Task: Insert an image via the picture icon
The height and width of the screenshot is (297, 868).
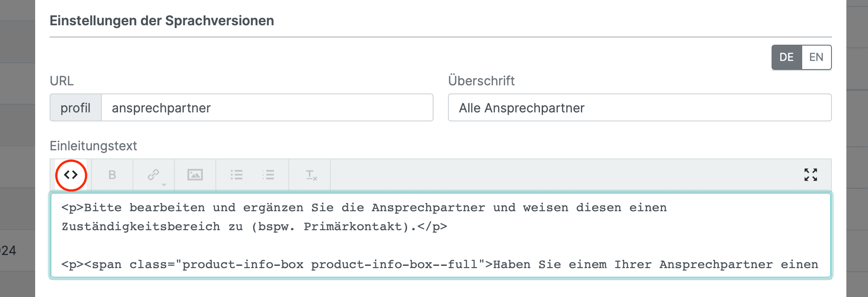Action: (195, 175)
